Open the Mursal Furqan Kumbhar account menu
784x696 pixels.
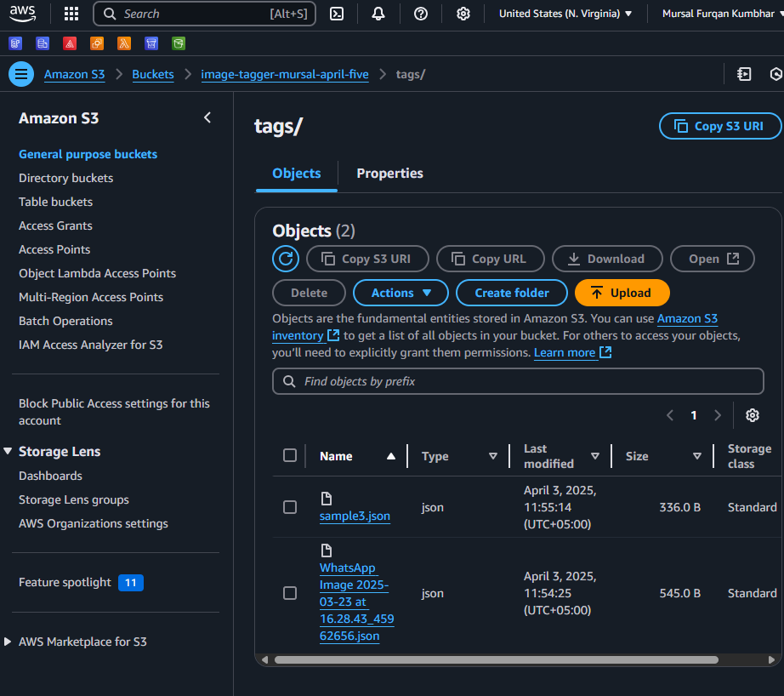pyautogui.click(x=723, y=14)
